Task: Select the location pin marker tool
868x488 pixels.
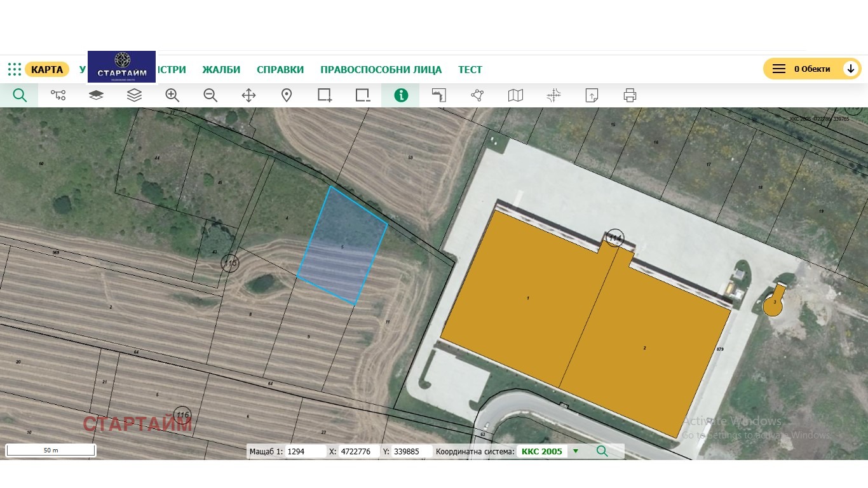Action: [x=287, y=95]
